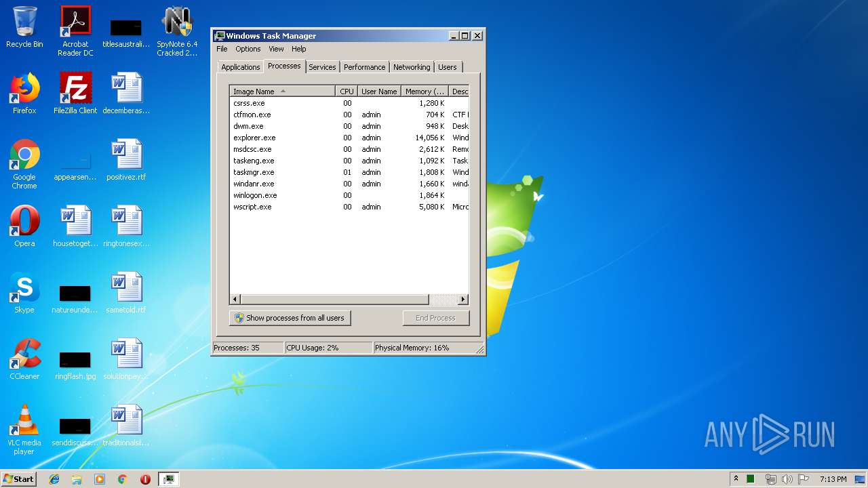Launch Chrome from the taskbar
The width and height of the screenshot is (868, 488).
click(123, 479)
